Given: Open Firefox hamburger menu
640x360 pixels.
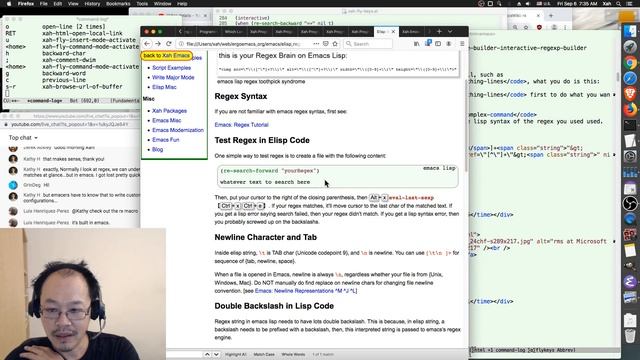Looking at the screenshot, I should tap(462, 44).
